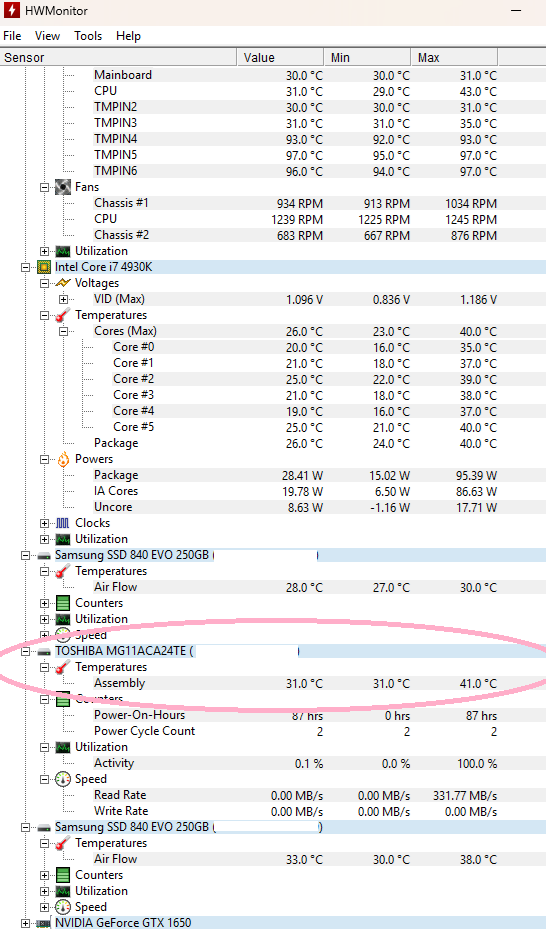Click the Fans group fan icon

(x=63, y=187)
